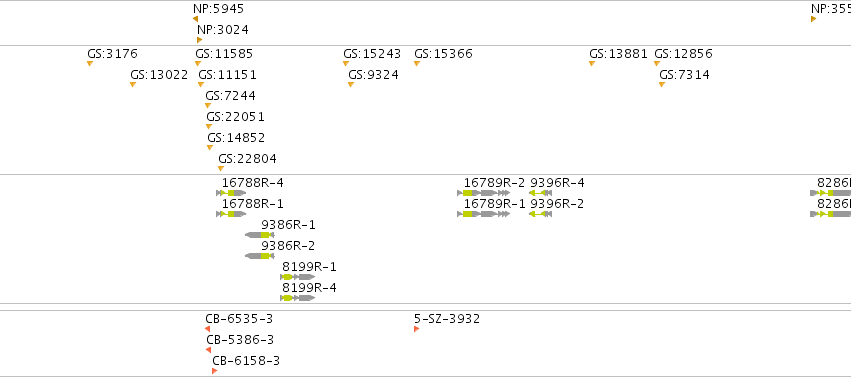Click the NP:5945 insertion triangle marker
The image size is (851, 377).
pyautogui.click(x=195, y=20)
